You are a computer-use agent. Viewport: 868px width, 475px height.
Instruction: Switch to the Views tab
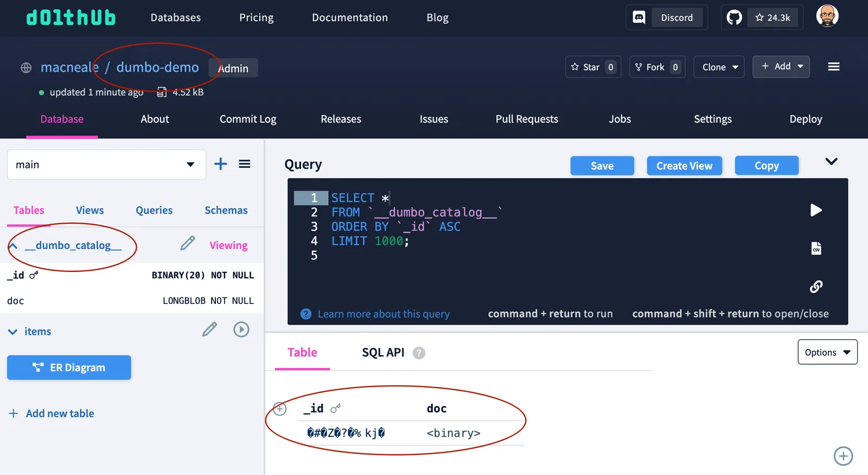[x=90, y=210]
